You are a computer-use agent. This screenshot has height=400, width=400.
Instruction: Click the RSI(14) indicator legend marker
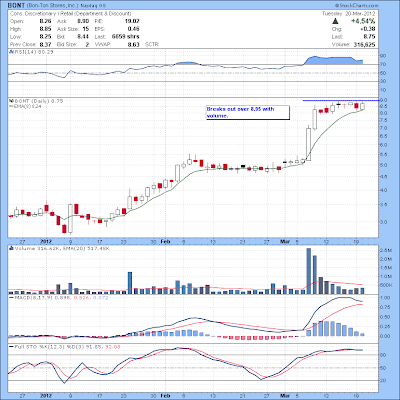[x=10, y=52]
